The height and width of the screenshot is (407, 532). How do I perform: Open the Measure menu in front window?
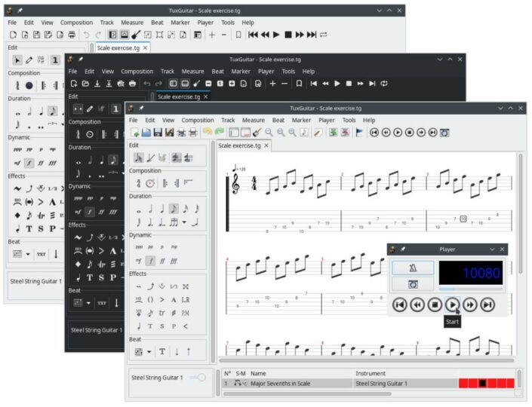(253, 120)
